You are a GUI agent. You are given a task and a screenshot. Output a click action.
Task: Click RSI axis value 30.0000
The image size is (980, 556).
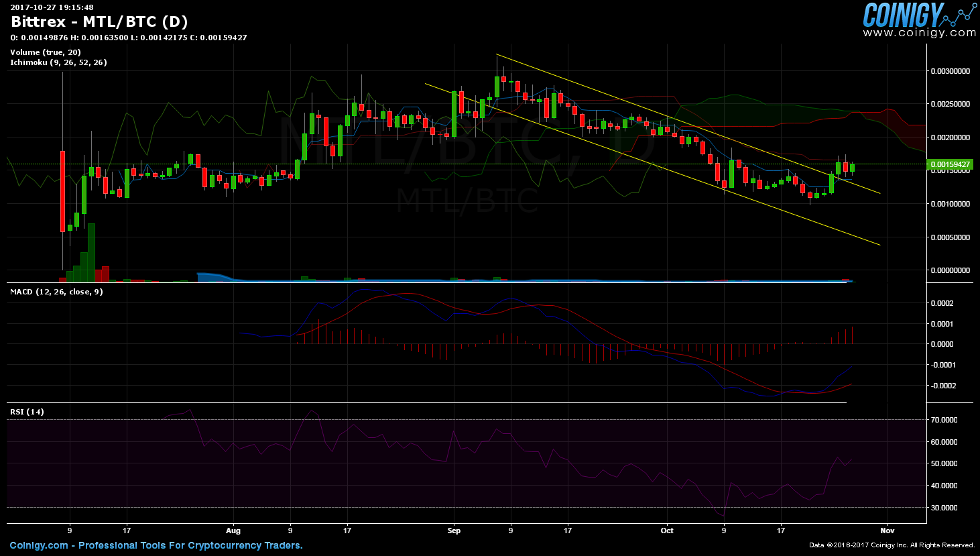944,508
